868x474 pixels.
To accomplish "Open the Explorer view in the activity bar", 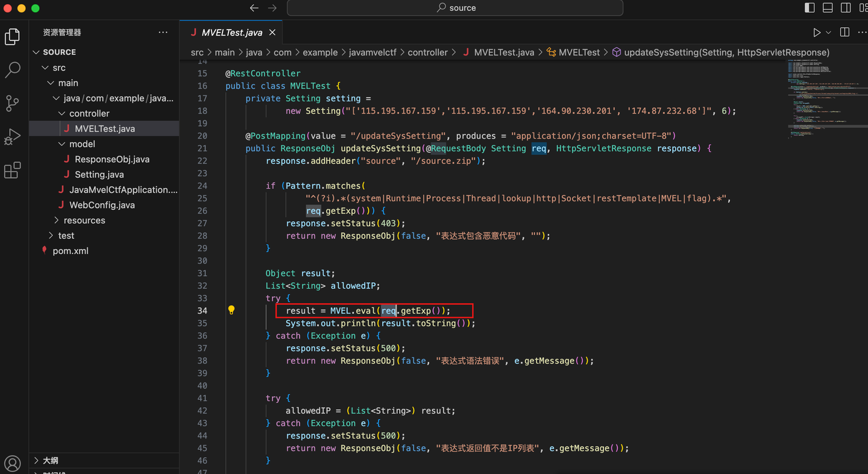I will pos(12,37).
